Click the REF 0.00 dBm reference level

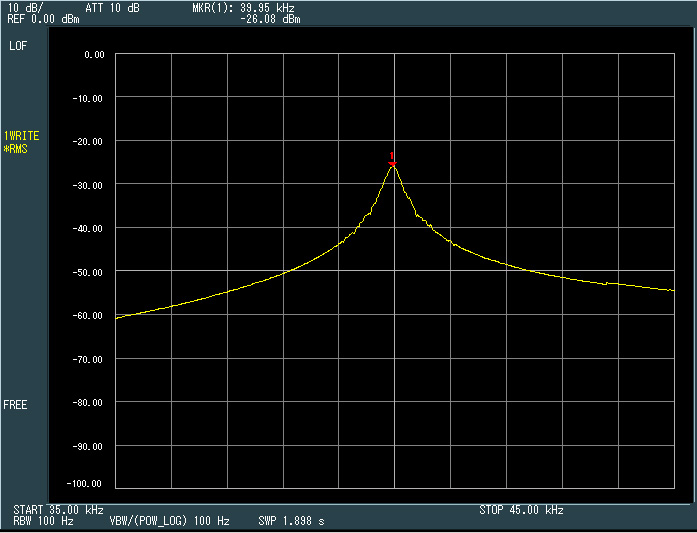(x=43, y=19)
